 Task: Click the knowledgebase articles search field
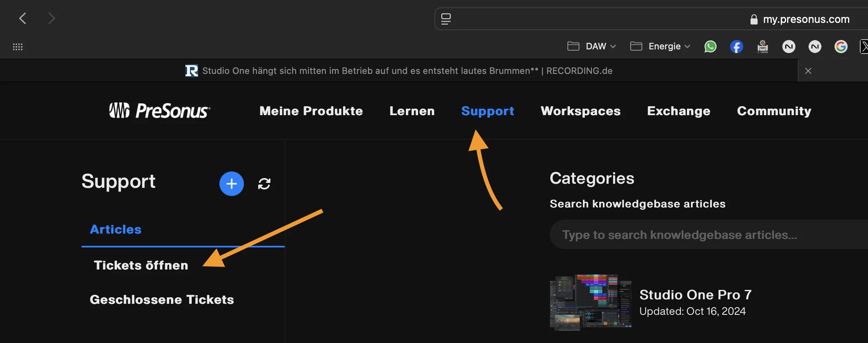pyautogui.click(x=709, y=235)
